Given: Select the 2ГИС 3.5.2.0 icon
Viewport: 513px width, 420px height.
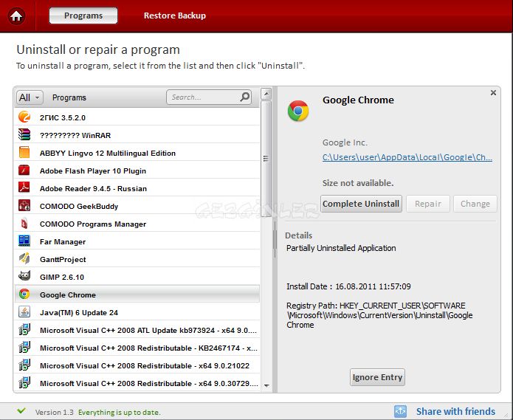Looking at the screenshot, I should 24,117.
